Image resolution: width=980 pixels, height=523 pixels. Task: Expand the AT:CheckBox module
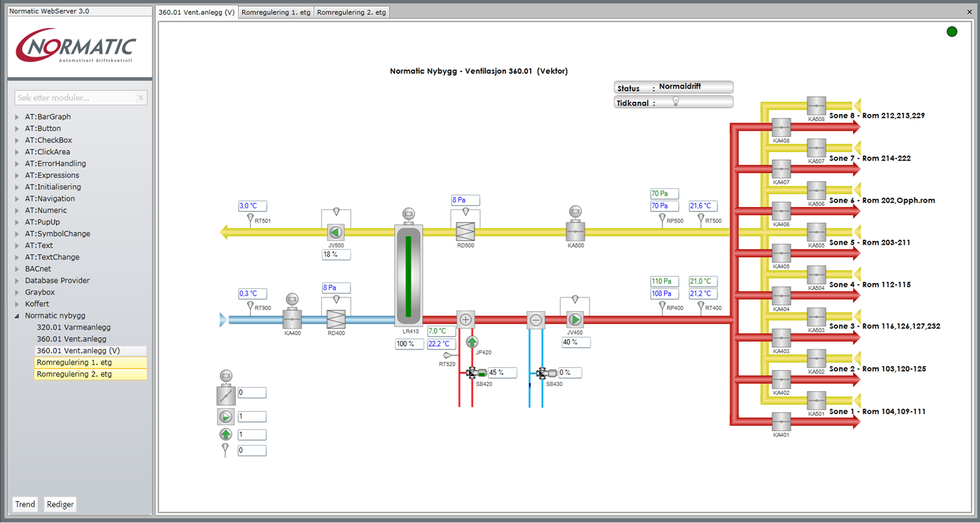(17, 140)
